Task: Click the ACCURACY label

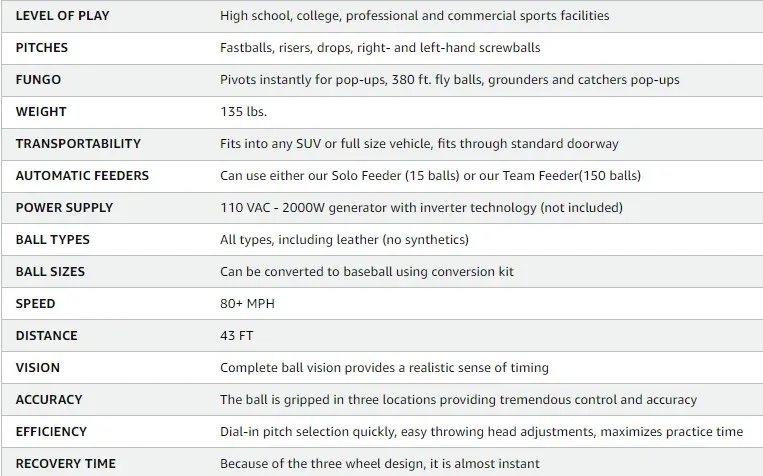Action: pos(49,400)
